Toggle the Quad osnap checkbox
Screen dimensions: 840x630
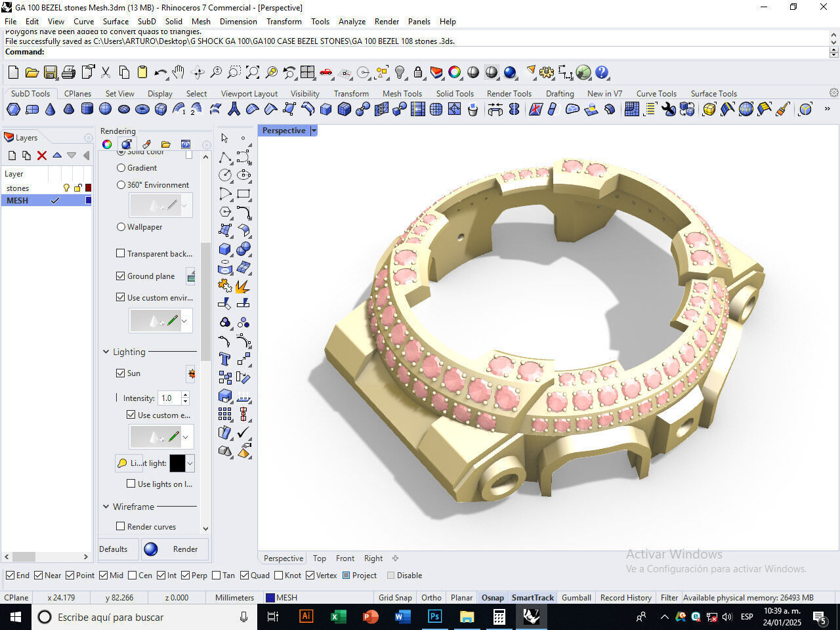(x=244, y=576)
